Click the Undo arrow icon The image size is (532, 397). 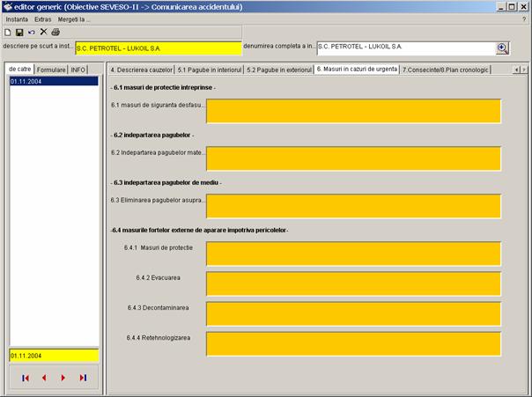coord(32,33)
